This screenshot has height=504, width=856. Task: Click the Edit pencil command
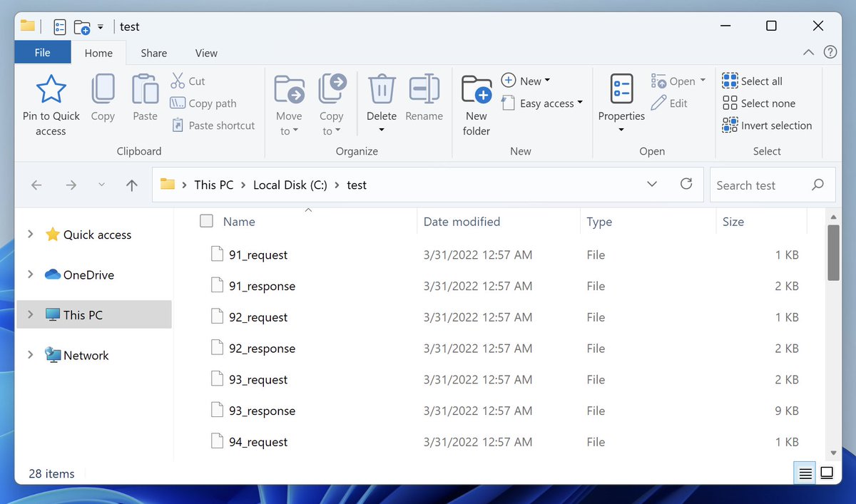(669, 103)
